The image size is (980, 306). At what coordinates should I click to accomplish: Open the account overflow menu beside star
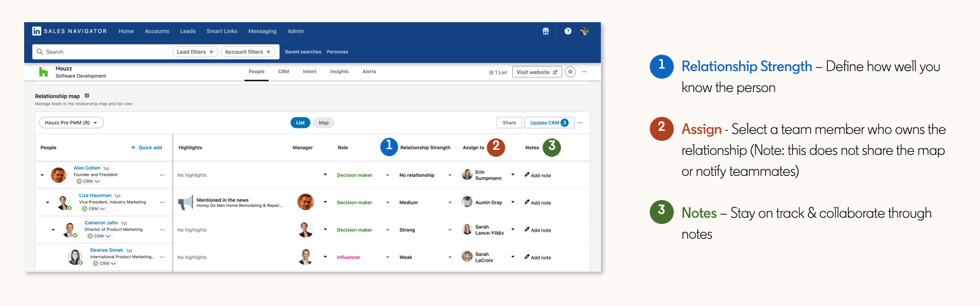(x=584, y=72)
